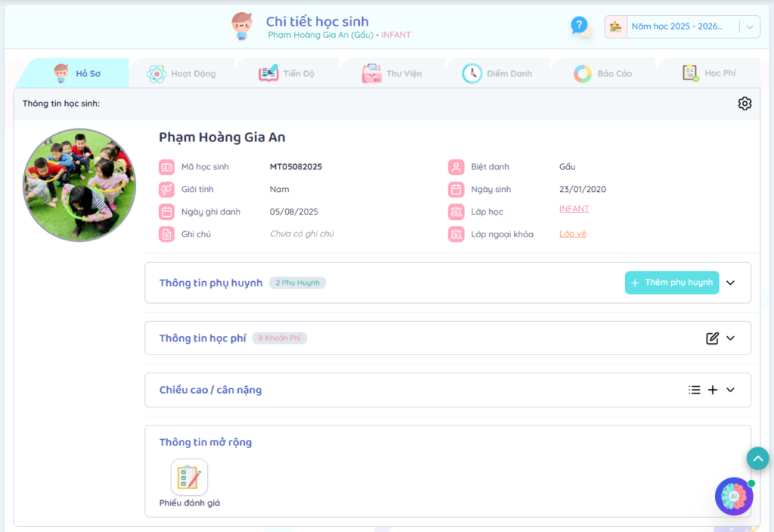Open the Phiếu đánh giá form icon
This screenshot has height=532, width=774.
click(189, 478)
